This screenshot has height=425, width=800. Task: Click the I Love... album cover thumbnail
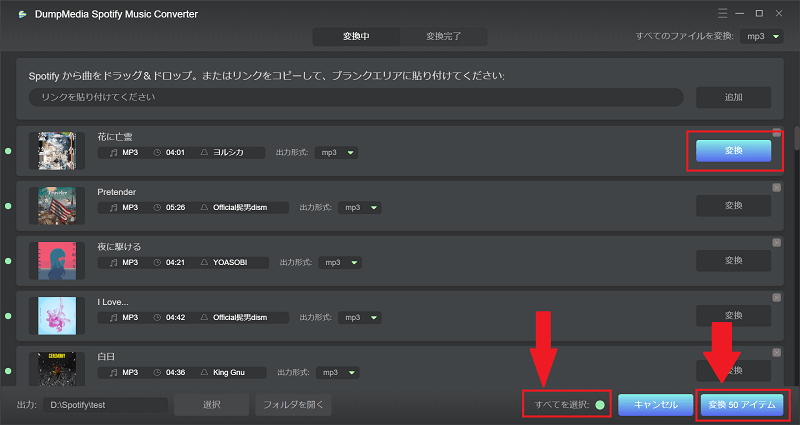coord(57,316)
